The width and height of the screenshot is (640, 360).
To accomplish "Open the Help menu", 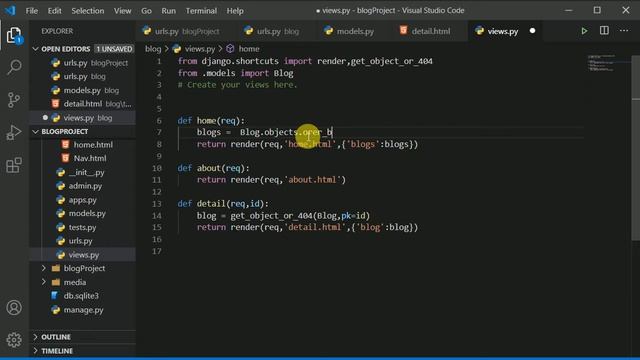I will click(235, 11).
